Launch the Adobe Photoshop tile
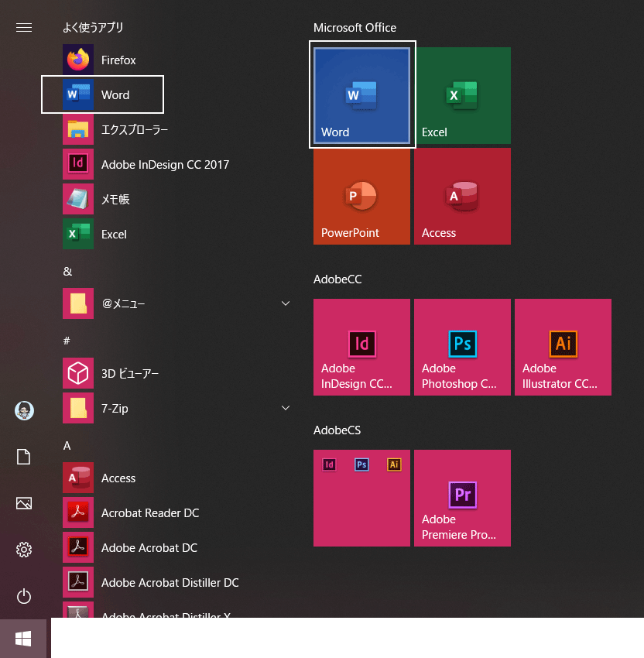Screen dimensions: 644x658 pos(462,347)
